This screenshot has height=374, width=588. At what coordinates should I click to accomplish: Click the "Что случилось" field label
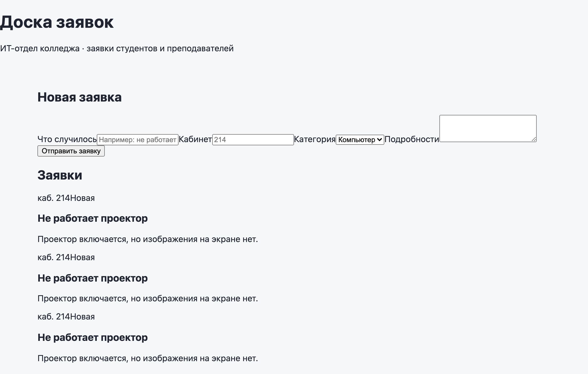tap(67, 139)
